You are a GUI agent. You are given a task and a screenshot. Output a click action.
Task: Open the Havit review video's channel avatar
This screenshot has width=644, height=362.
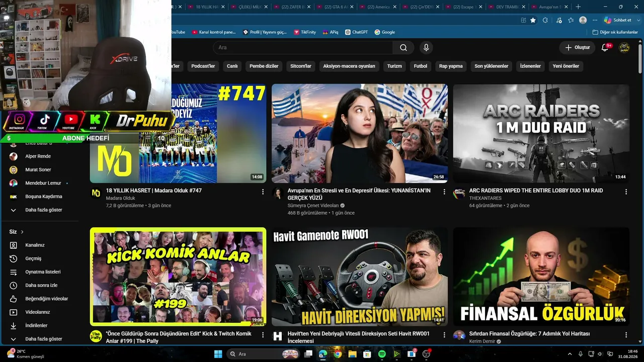(x=277, y=336)
